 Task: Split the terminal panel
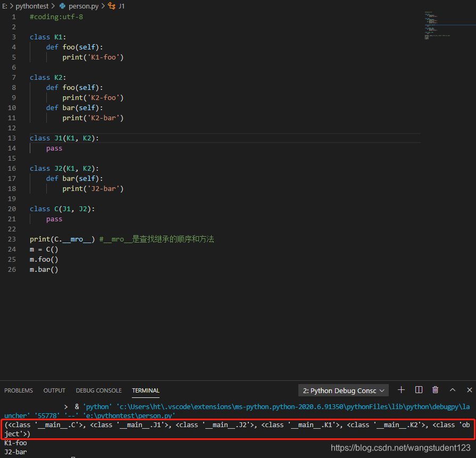point(419,390)
